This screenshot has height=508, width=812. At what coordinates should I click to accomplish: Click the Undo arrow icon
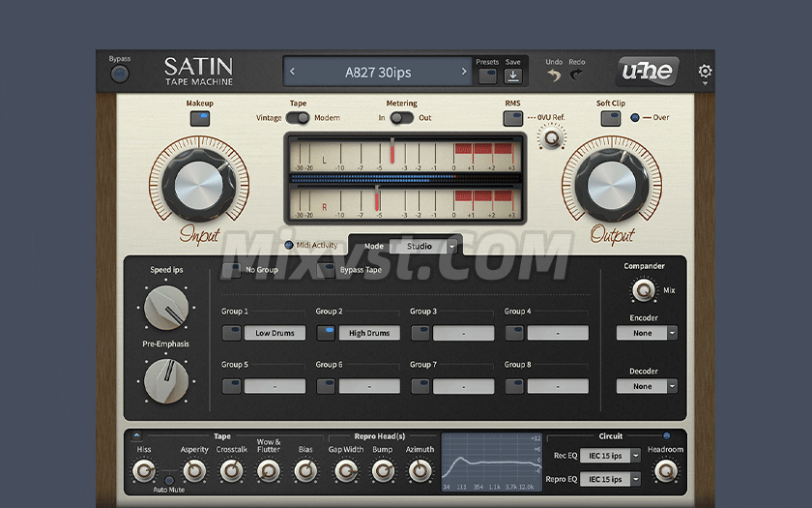click(554, 75)
